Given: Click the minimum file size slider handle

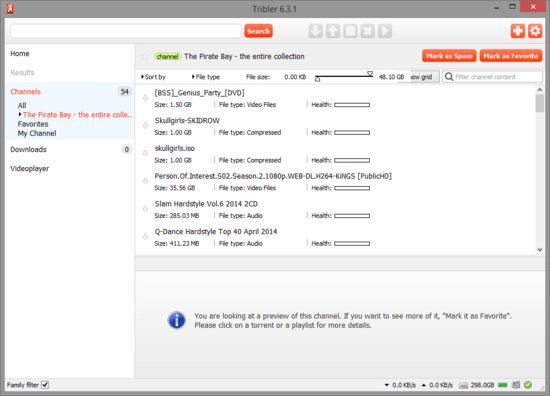Looking at the screenshot, I should pyautogui.click(x=317, y=79).
